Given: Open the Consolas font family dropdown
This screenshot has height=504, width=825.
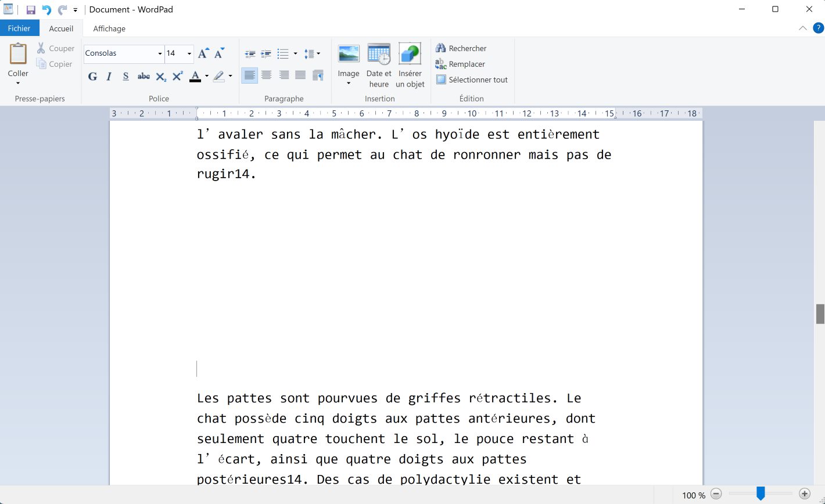Looking at the screenshot, I should tap(160, 53).
